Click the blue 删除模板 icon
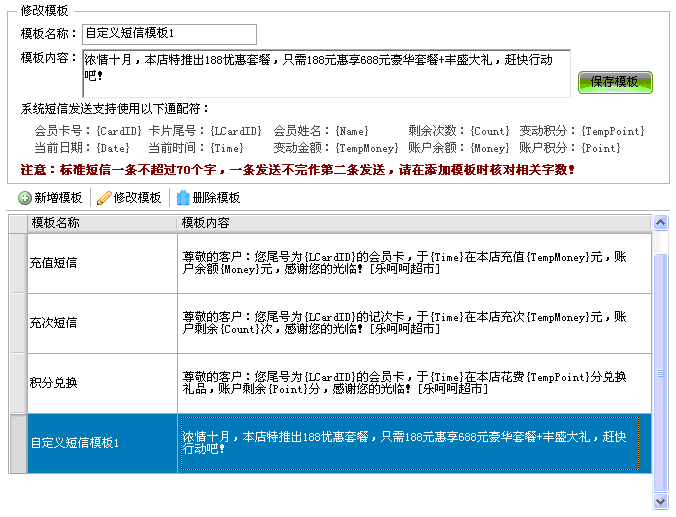Screen dimensions: 676x517 point(183,198)
